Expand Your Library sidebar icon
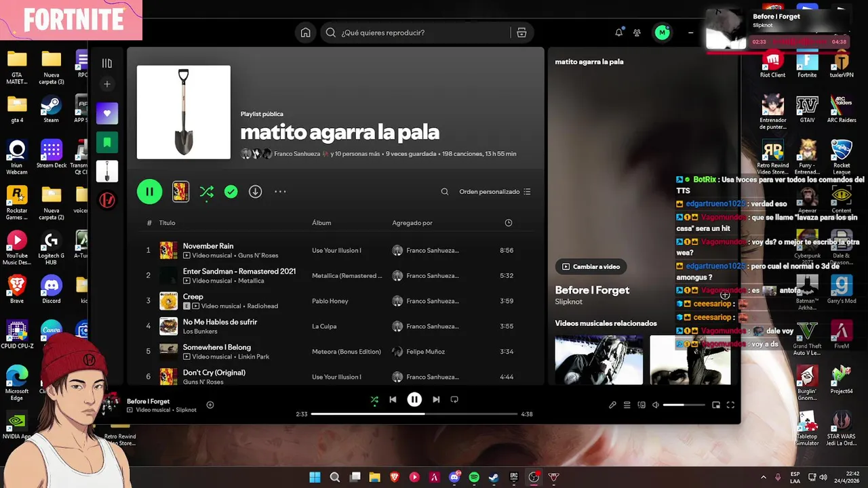The image size is (868, 488). click(x=106, y=63)
